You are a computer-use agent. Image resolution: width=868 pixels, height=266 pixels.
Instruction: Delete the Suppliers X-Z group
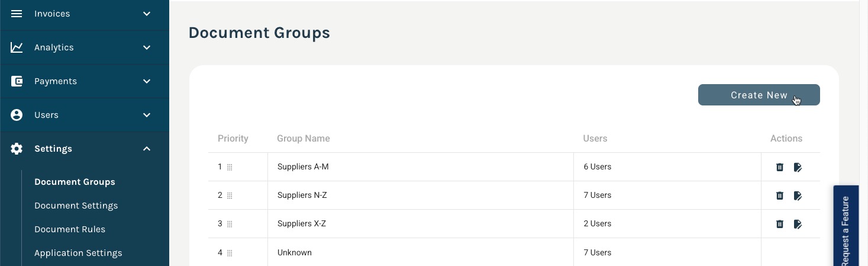(780, 224)
